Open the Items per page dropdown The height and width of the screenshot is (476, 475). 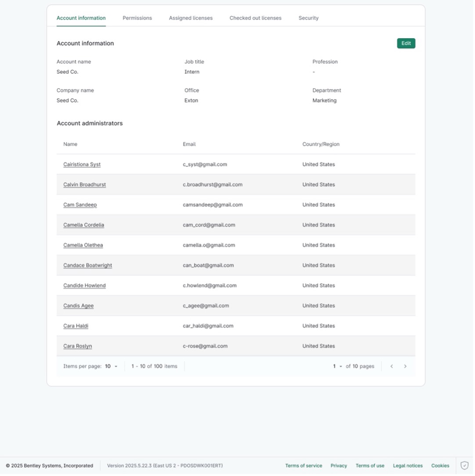coord(109,366)
